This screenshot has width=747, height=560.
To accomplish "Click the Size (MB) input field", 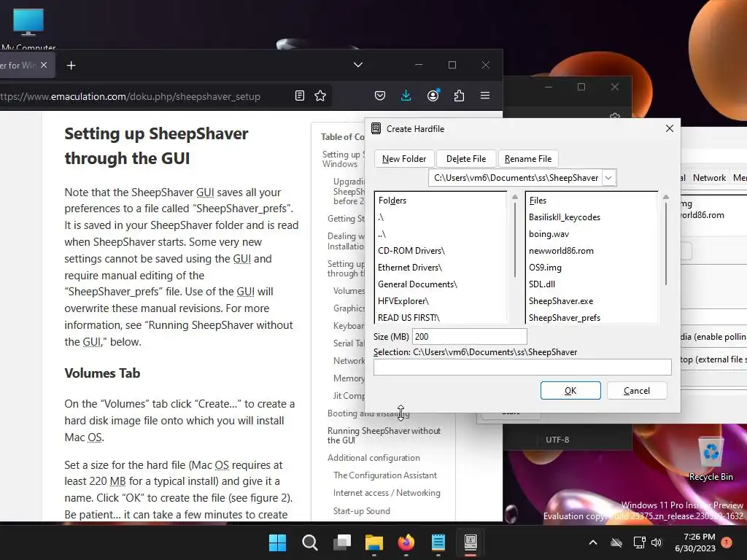I will (x=469, y=336).
